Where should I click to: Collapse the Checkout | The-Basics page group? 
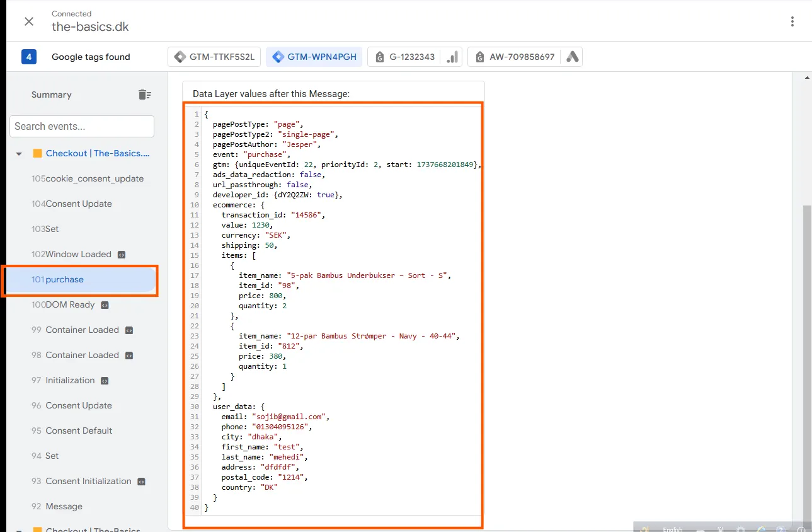coord(19,154)
